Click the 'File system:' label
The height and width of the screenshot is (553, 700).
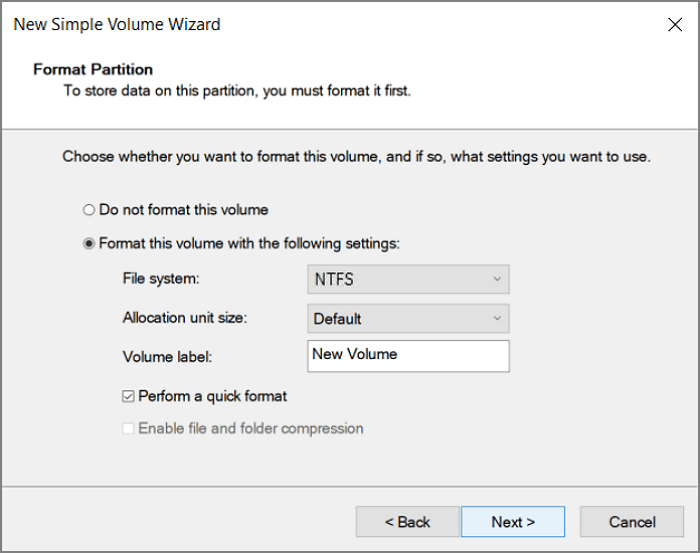coord(160,279)
